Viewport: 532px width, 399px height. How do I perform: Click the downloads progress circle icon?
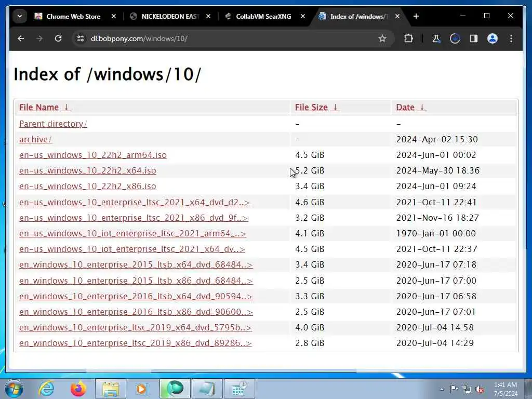455,38
